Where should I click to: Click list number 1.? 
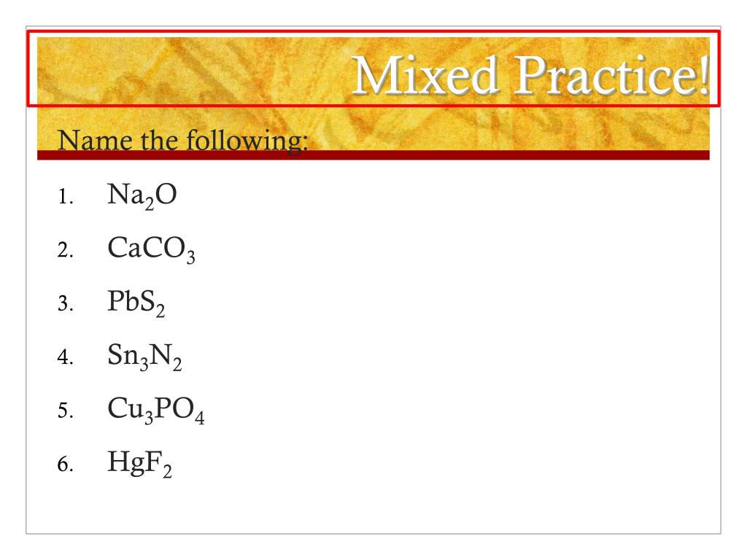pos(65,197)
